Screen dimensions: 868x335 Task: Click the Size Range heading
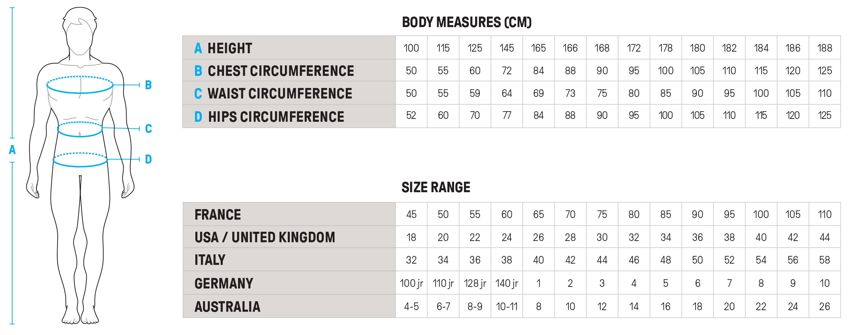point(436,187)
